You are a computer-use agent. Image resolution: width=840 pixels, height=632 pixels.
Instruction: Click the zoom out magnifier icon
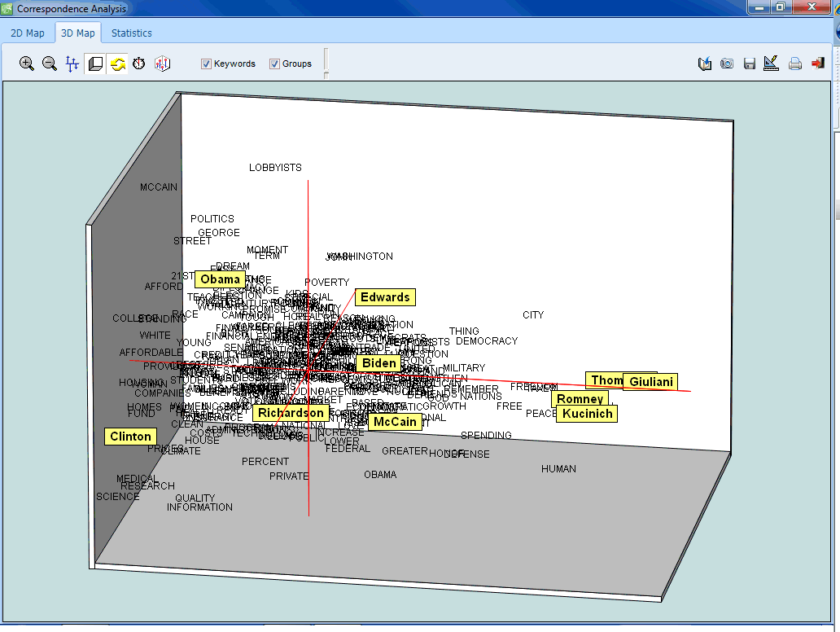coord(50,64)
